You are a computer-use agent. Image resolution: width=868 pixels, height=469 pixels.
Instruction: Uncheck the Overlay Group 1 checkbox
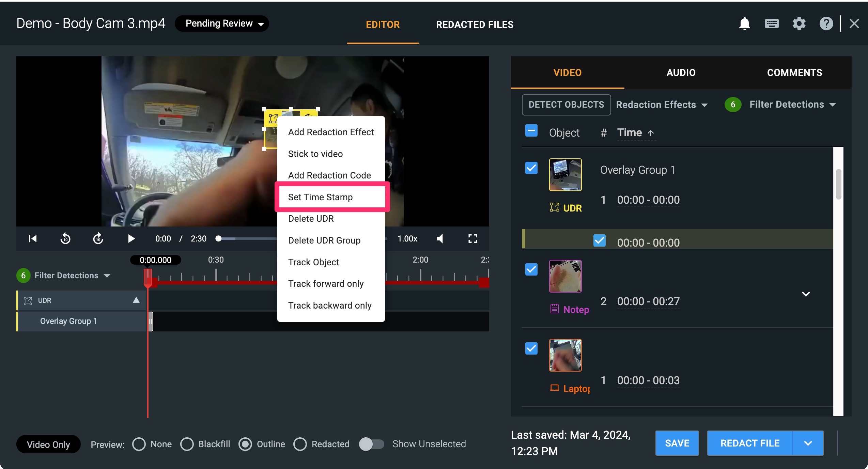coord(531,168)
